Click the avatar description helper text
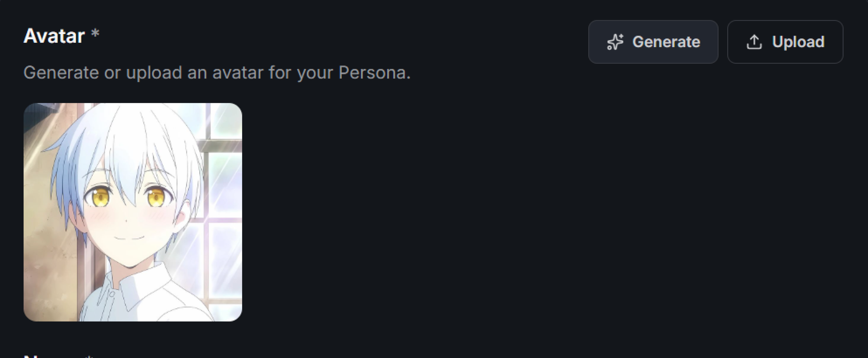The height and width of the screenshot is (358, 868). [x=217, y=72]
